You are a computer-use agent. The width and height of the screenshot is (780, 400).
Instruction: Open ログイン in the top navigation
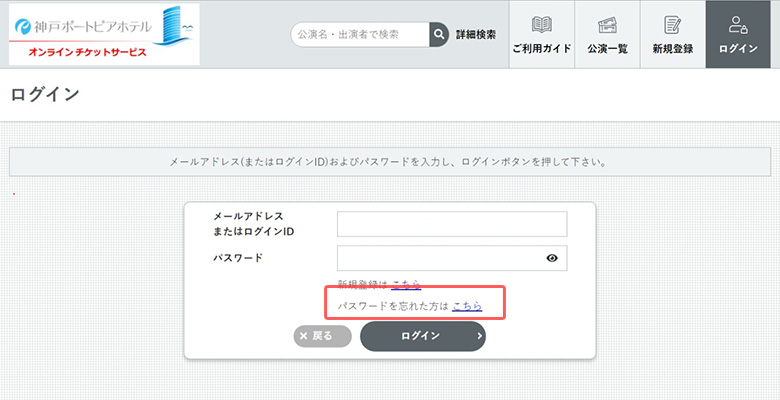738,34
